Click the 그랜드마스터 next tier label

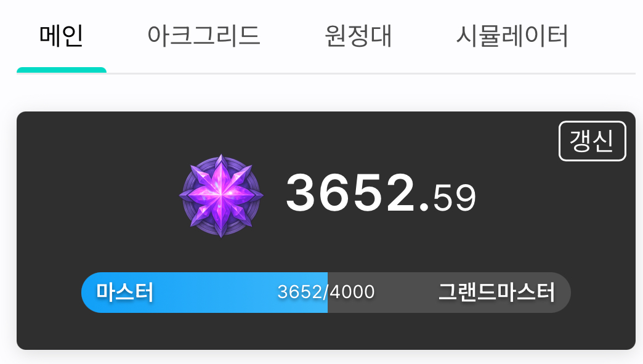(496, 293)
